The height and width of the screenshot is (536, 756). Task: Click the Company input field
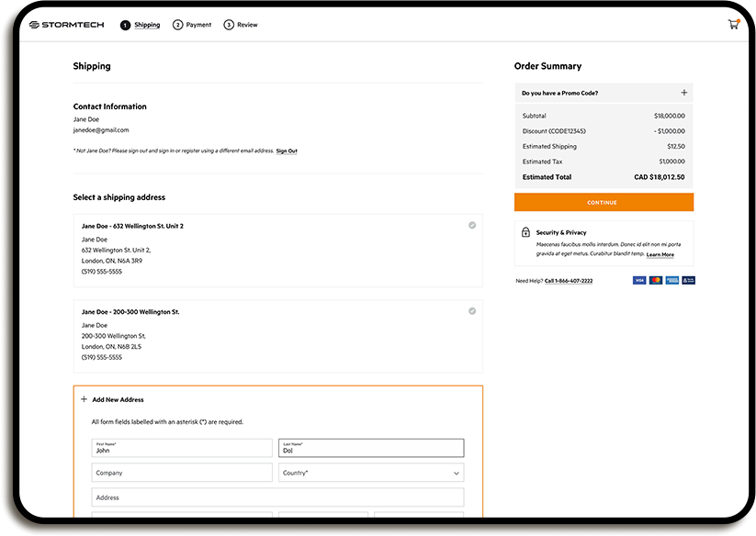182,473
